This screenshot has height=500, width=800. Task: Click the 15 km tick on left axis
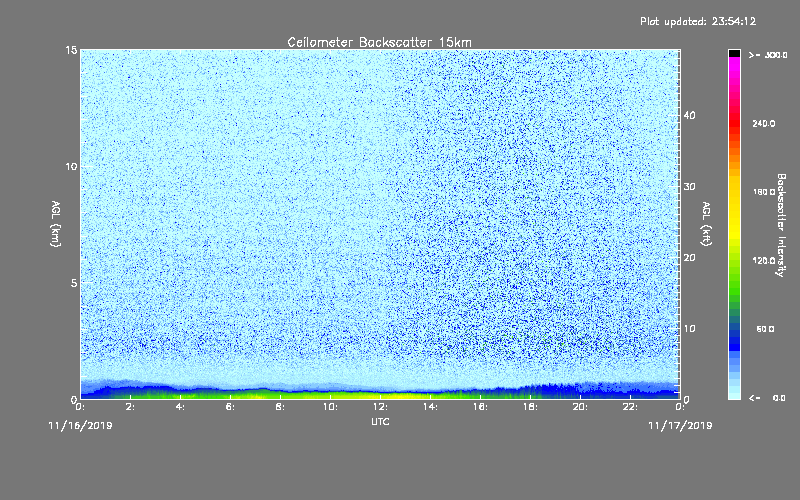click(71, 50)
